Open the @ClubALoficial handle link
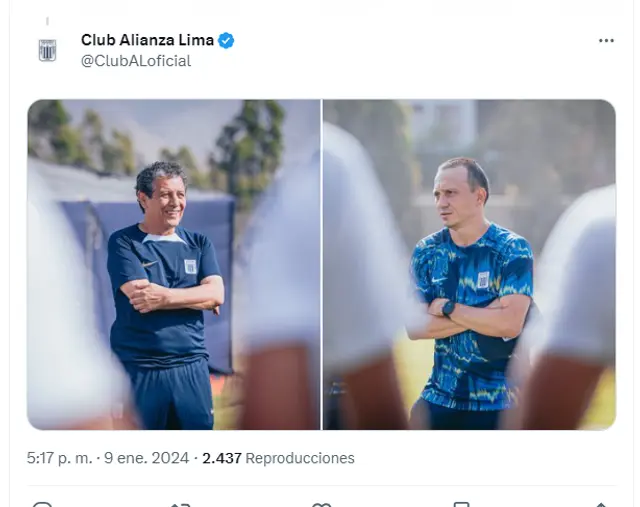 coord(136,61)
